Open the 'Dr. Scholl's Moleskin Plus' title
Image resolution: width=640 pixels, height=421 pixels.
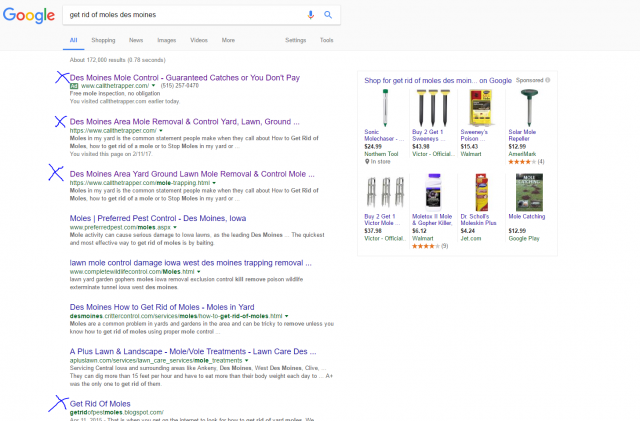[478, 220]
